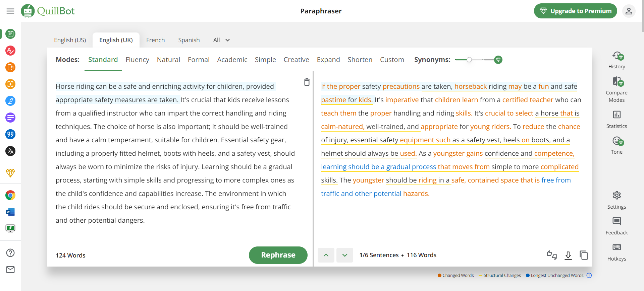Switch to the Fluency mode tab

(137, 60)
